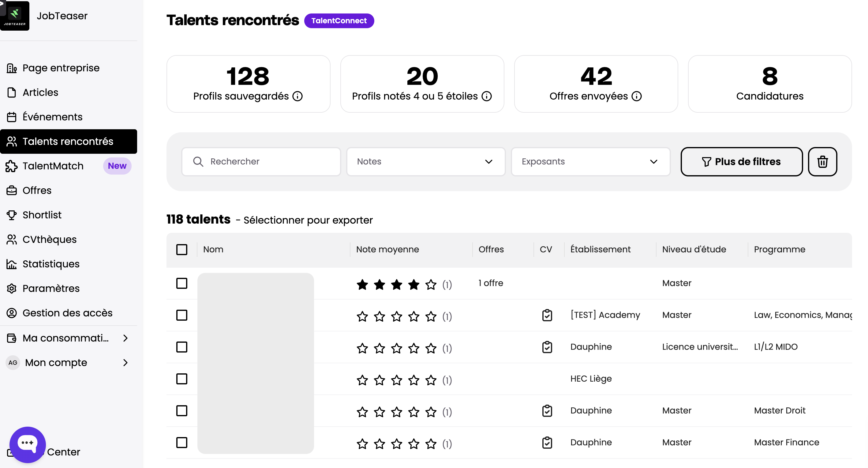Open CV icon in [TEST] Academy row
Viewport: 868px width, 468px height.
click(x=547, y=315)
